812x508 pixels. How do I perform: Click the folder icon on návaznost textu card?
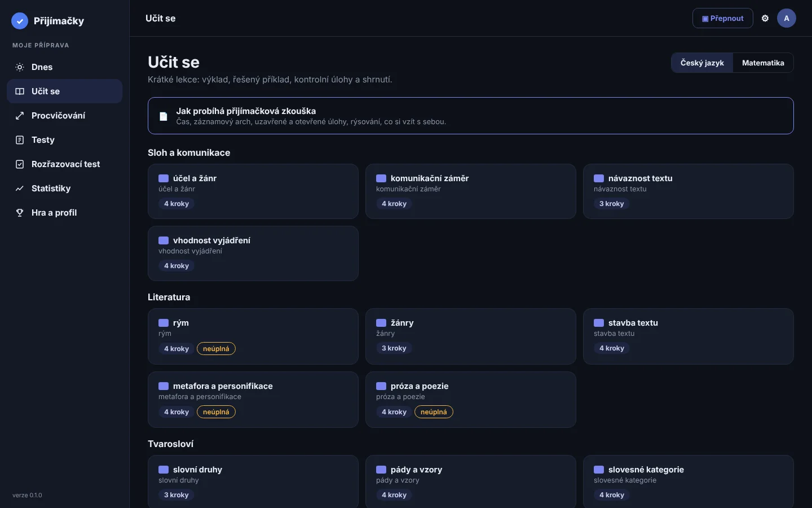point(599,178)
